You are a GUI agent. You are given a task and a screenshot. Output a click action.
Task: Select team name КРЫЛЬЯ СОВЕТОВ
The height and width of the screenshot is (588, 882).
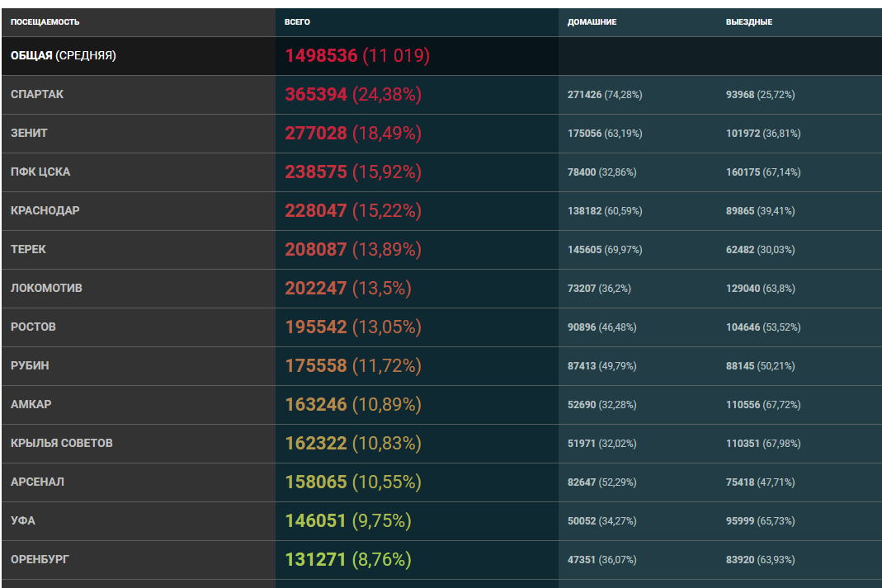click(61, 444)
